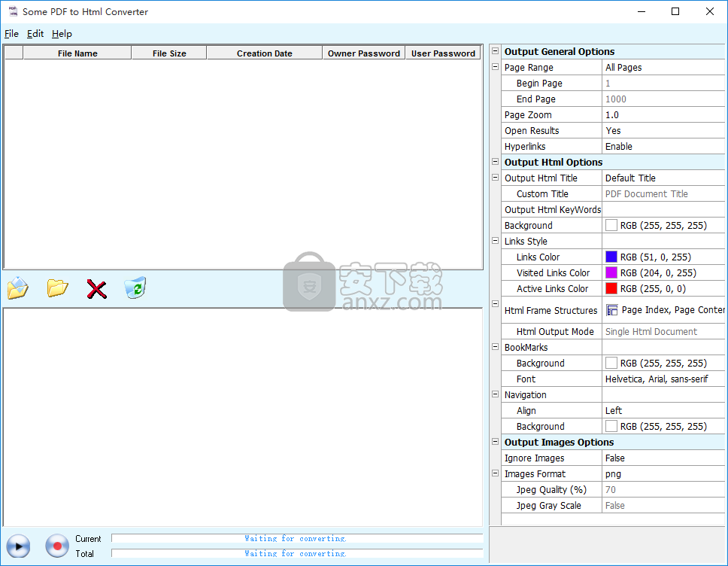The height and width of the screenshot is (566, 728).
Task: Collapse the Images Format group
Action: click(x=496, y=473)
